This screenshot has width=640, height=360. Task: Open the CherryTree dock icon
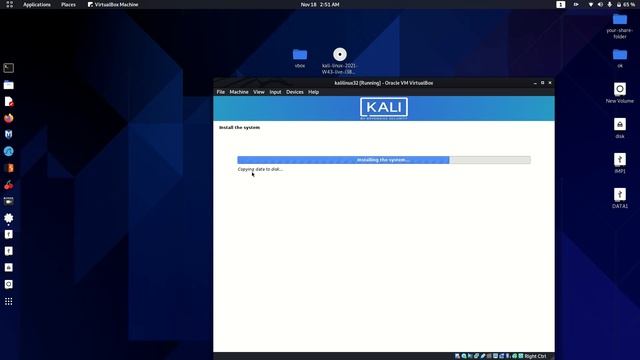[x=9, y=184]
